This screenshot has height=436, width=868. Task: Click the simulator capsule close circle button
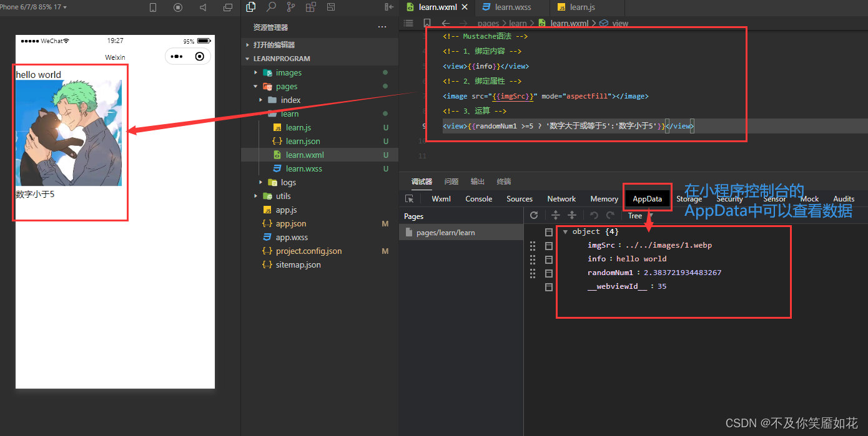point(199,57)
